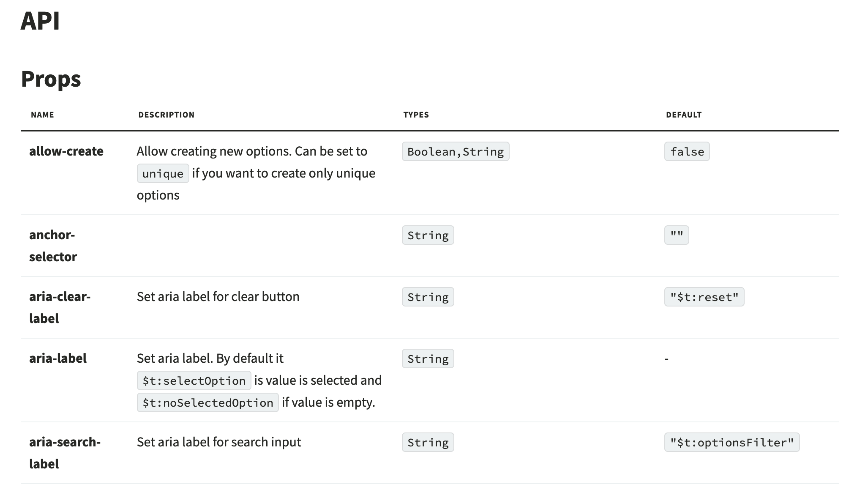Click the empty string default badge
The image size is (868, 487).
(x=677, y=235)
